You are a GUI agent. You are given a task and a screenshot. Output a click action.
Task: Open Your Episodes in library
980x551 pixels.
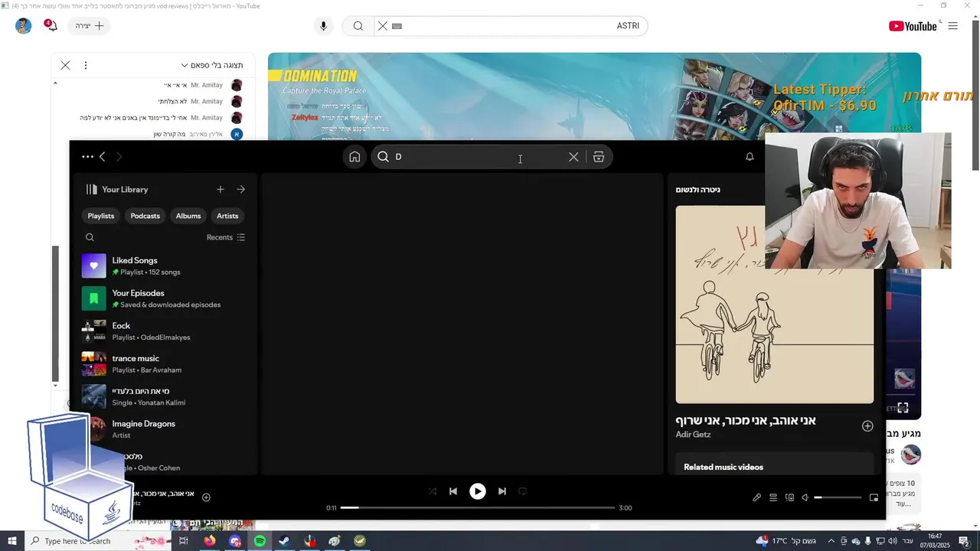tap(164, 298)
